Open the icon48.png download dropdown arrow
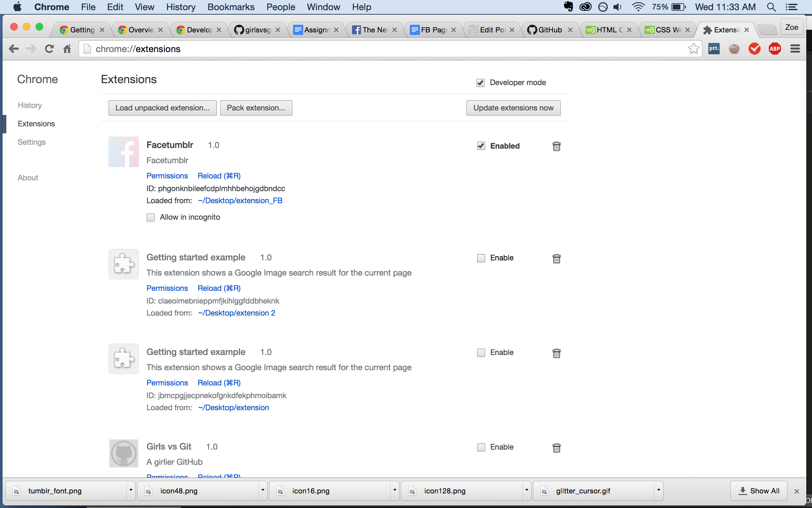The height and width of the screenshot is (508, 812). click(263, 490)
